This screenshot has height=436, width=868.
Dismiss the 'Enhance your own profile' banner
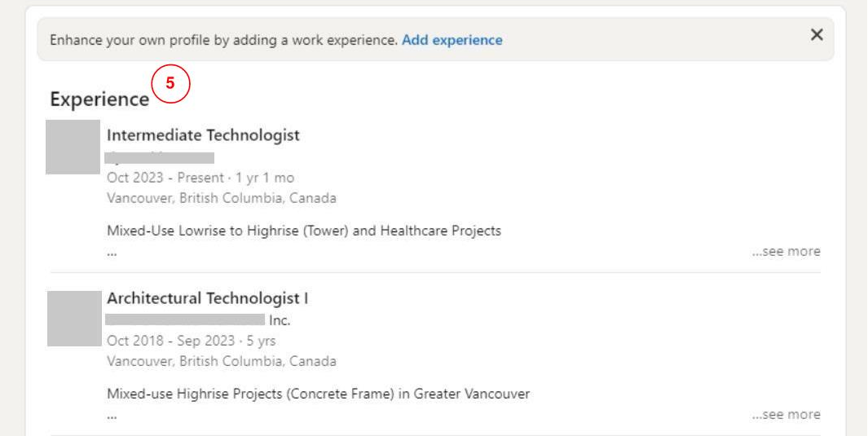(816, 35)
